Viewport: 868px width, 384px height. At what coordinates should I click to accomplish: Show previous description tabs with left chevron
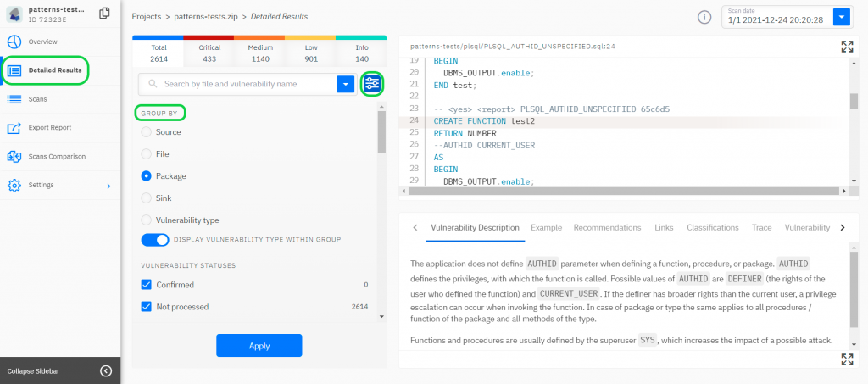pyautogui.click(x=415, y=228)
